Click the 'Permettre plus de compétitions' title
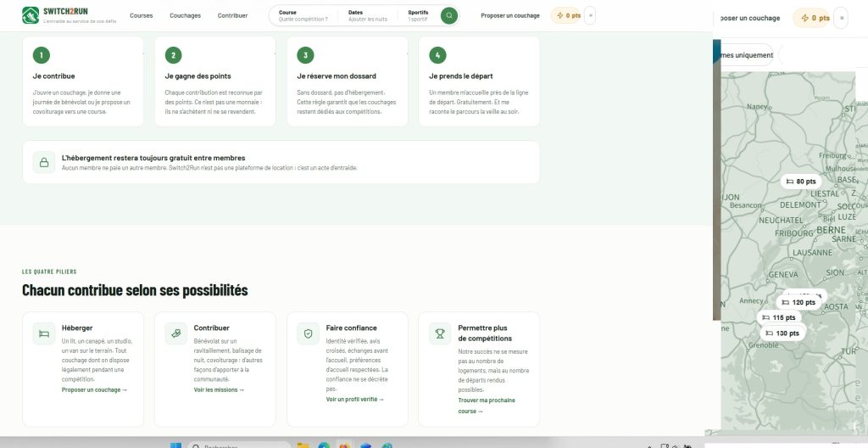Screen dimensions: 868x448 tap(485, 333)
